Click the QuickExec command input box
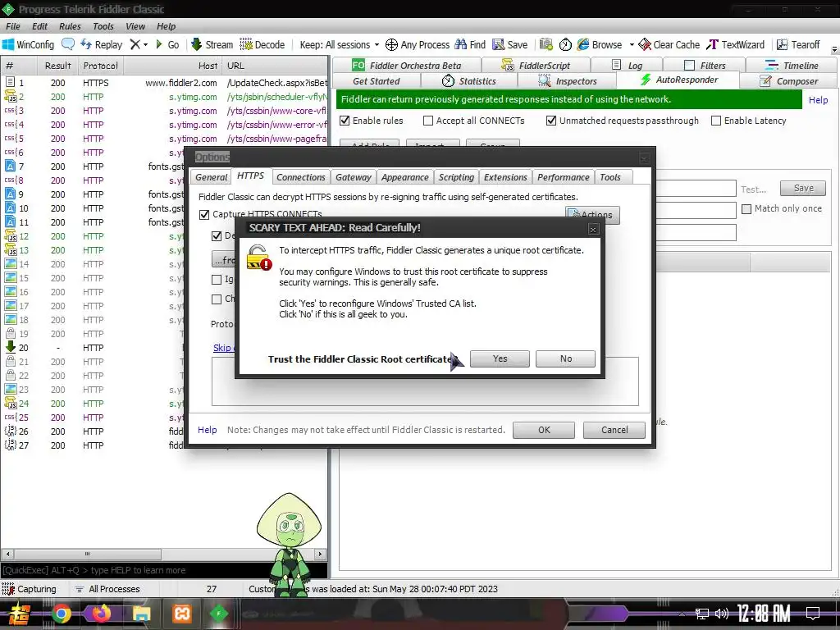Screen dimensions: 840x630 (x=164, y=570)
